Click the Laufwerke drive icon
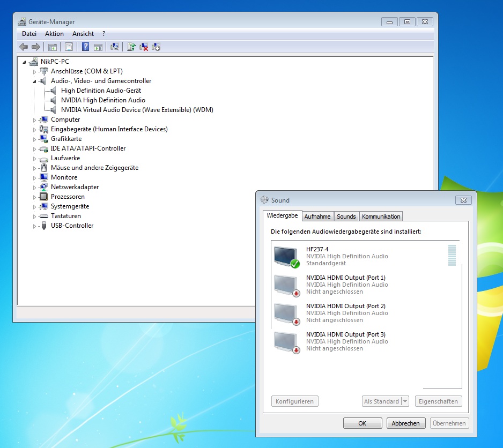Image resolution: width=503 pixels, height=448 pixels. click(43, 159)
